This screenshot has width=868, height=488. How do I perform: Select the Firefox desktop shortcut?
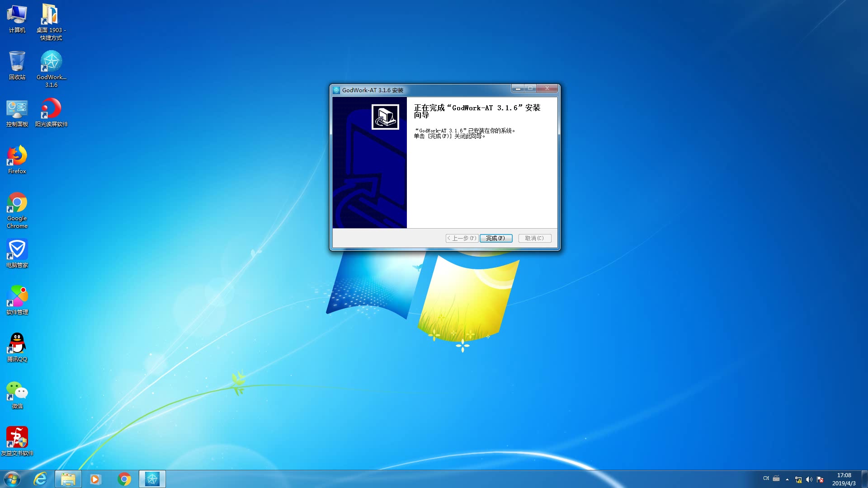click(17, 160)
